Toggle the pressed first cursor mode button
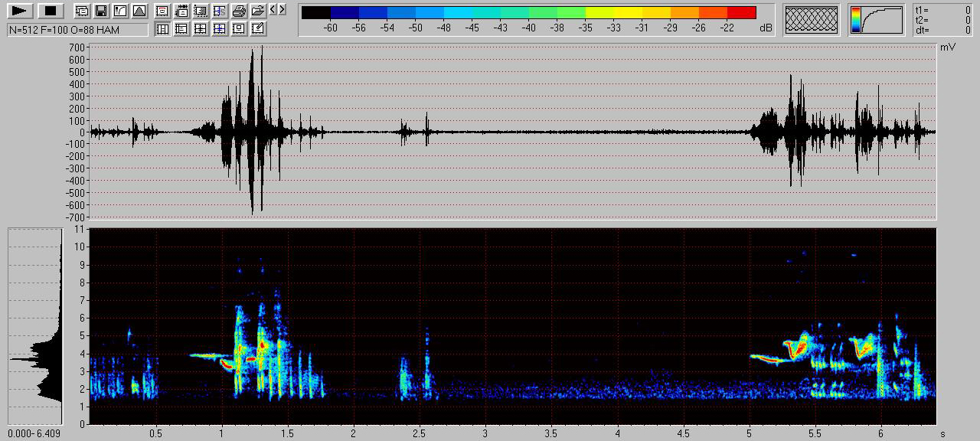This screenshot has height=441, width=980. pyautogui.click(x=162, y=29)
